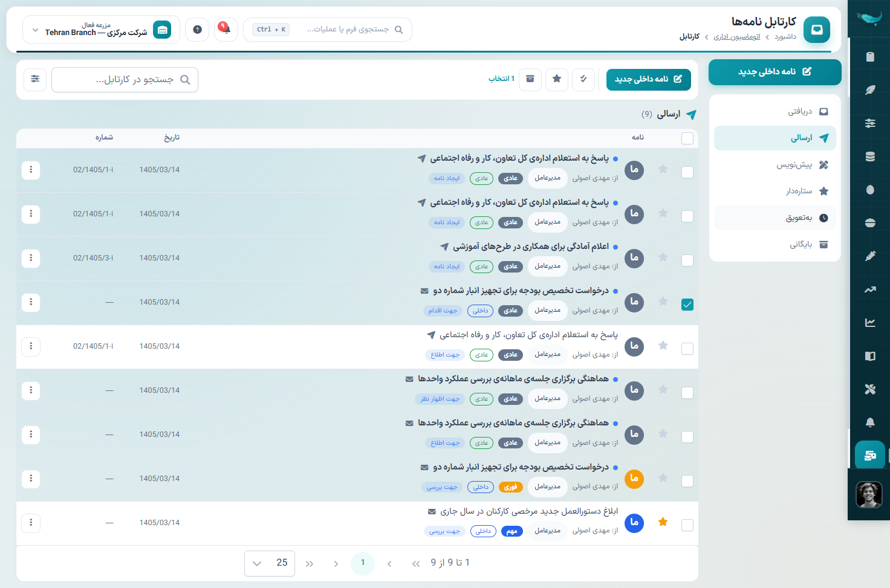Check the non-bold 'پاسخ به استعلام' row
Screen dimensions: 890x588
(x=687, y=349)
